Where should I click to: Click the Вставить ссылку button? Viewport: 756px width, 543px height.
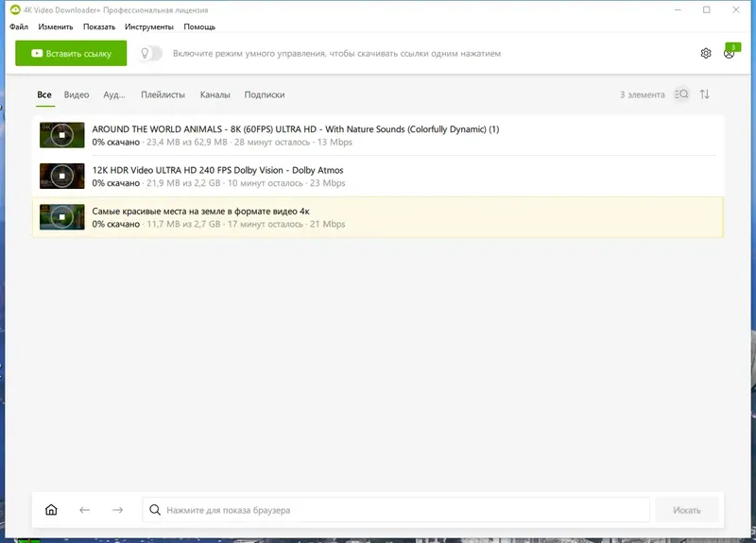click(x=71, y=53)
